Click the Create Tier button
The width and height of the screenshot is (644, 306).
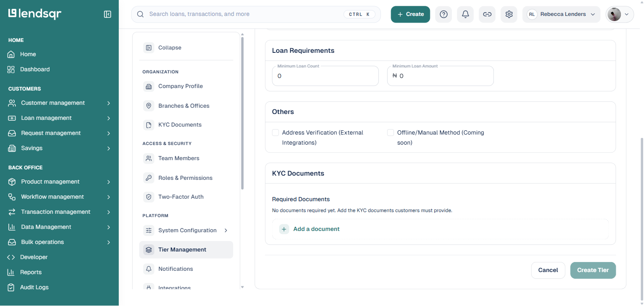click(x=593, y=270)
